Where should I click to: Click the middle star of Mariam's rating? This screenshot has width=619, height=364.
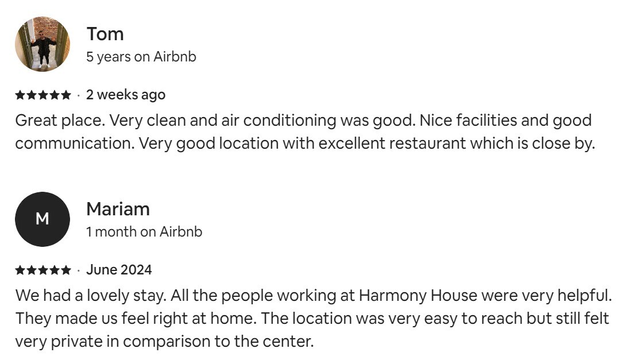[43, 270]
